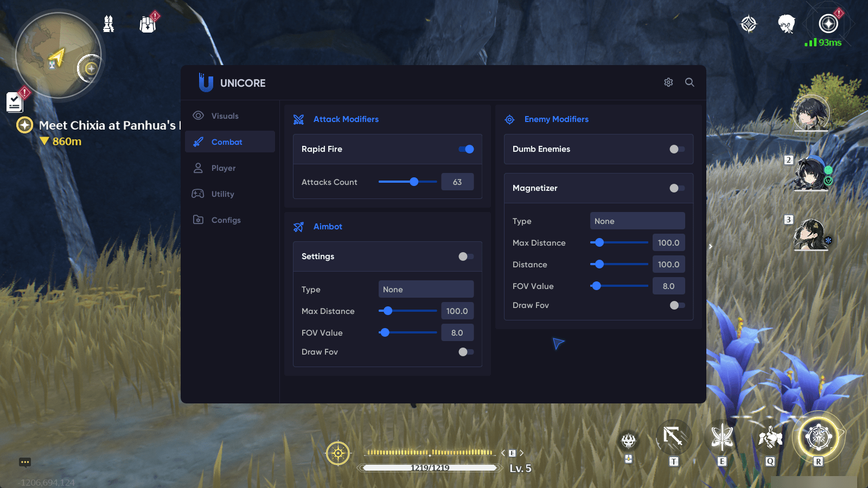Open the chat bubble icon
The image size is (868, 488).
pyautogui.click(x=25, y=463)
